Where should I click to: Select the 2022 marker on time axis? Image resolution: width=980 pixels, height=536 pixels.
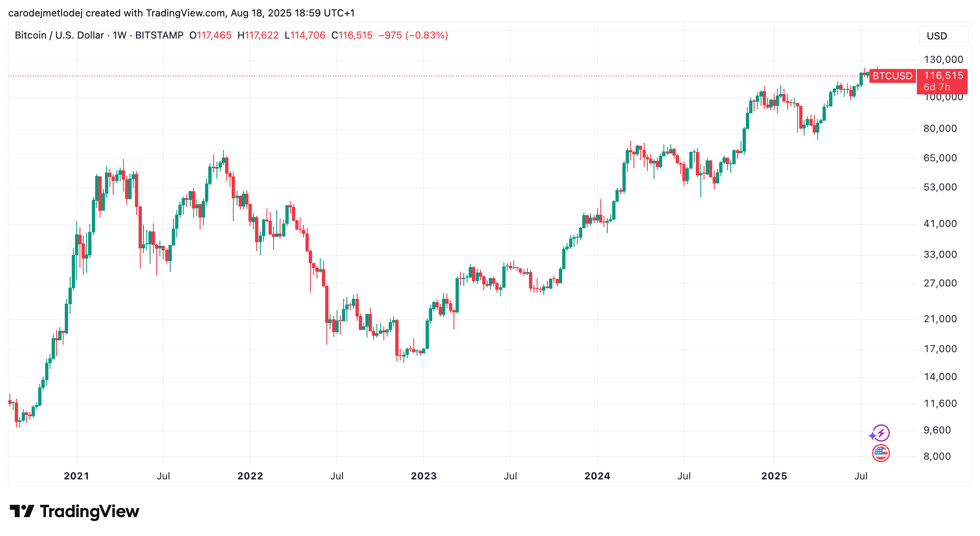pos(250,476)
